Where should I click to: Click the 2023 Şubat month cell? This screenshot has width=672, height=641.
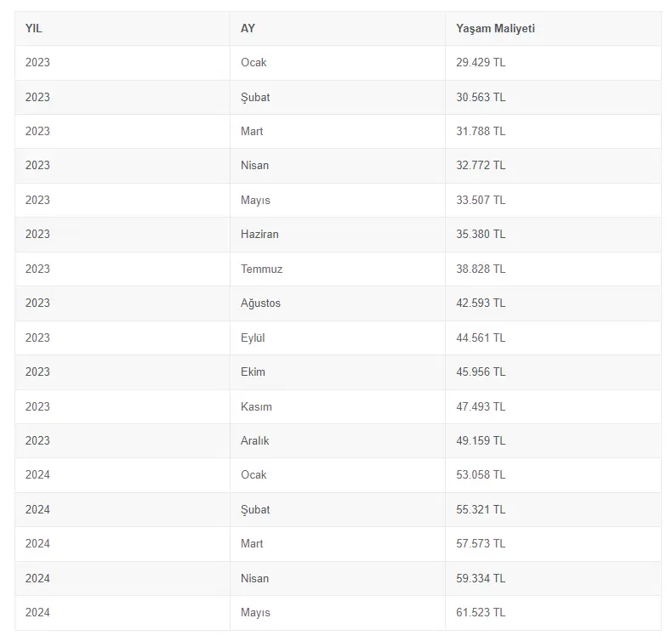tap(255, 97)
